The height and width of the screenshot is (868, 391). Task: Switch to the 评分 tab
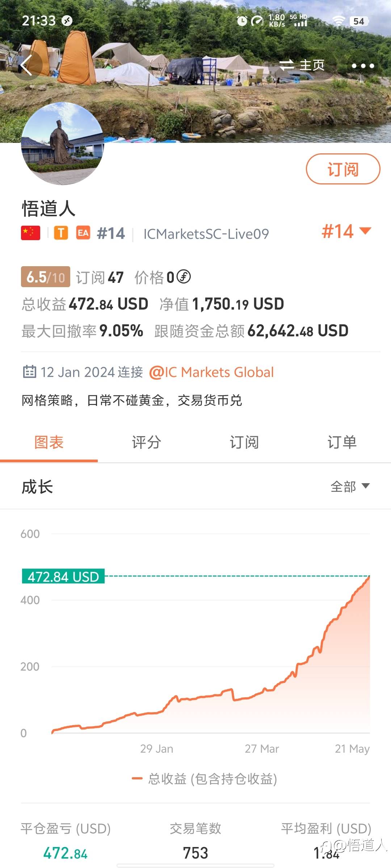click(147, 442)
